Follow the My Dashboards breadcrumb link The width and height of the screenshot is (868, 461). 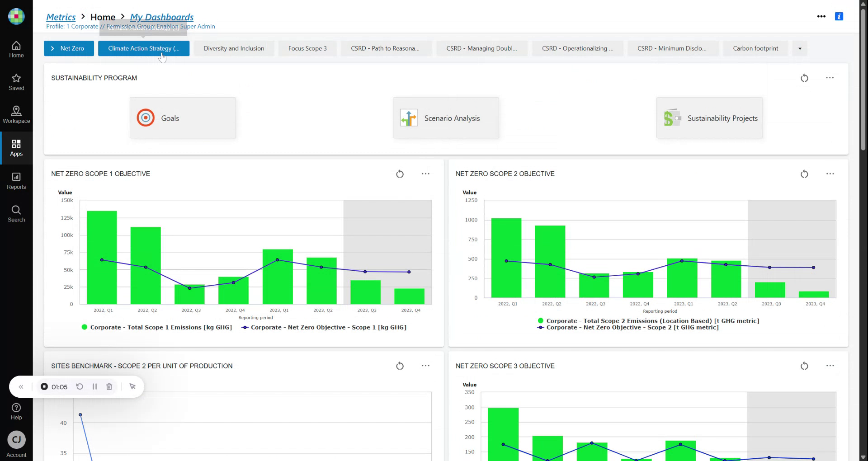tap(161, 17)
